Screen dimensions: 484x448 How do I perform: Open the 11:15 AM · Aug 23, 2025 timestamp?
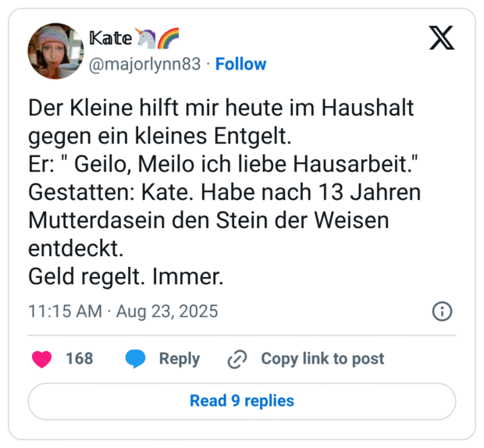[123, 311]
